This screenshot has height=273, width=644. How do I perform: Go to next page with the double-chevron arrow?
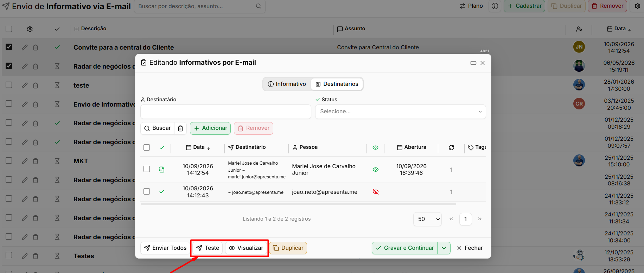coord(479,219)
